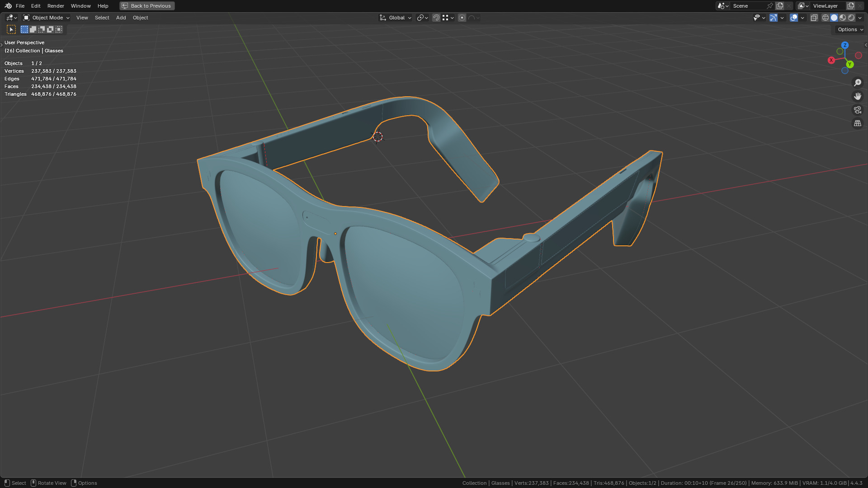The height and width of the screenshot is (488, 868).
Task: Open the viewport View menu
Action: pyautogui.click(x=82, y=18)
